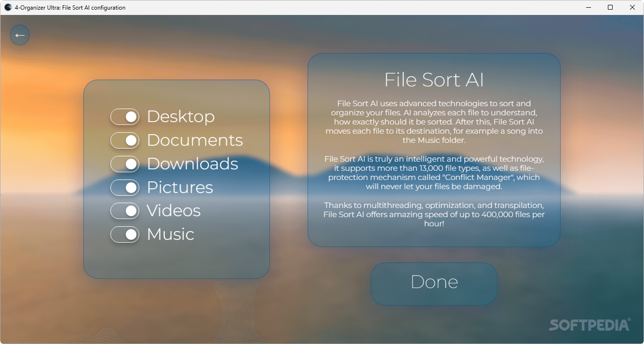Click the paragraph about 400,000 files per hour
Viewport: 644px width, 344px height.
[x=434, y=215]
